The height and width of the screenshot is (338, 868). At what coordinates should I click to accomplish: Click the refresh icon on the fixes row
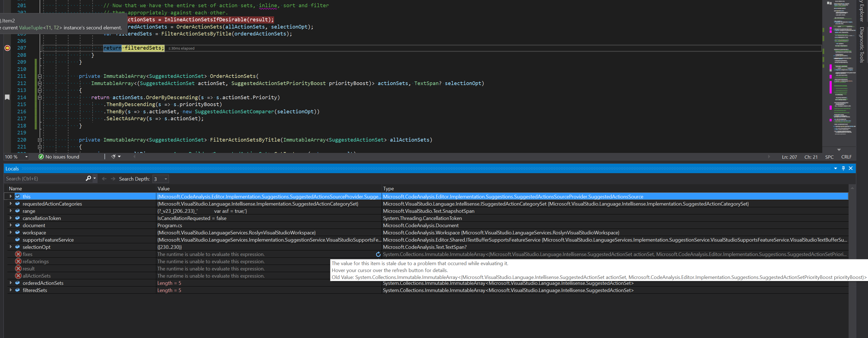(378, 254)
